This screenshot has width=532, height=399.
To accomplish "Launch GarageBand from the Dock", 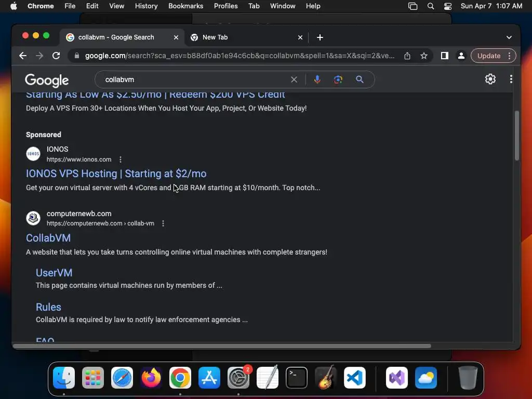I will (326, 378).
